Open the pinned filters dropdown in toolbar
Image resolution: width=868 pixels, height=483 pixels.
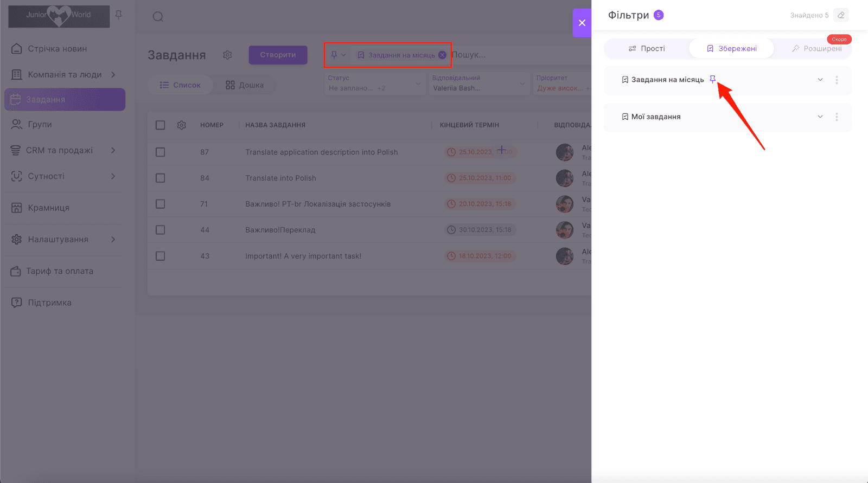[x=339, y=55]
